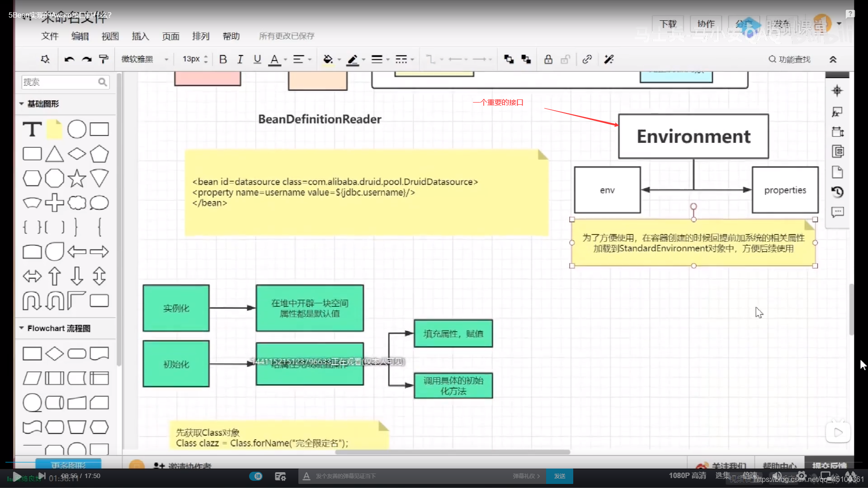This screenshot has height=488, width=868.
Task: Select the circle basic shape
Action: click(x=76, y=129)
